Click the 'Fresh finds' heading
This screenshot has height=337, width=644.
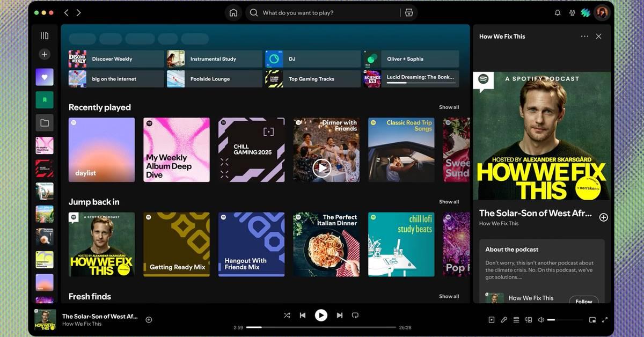click(90, 296)
